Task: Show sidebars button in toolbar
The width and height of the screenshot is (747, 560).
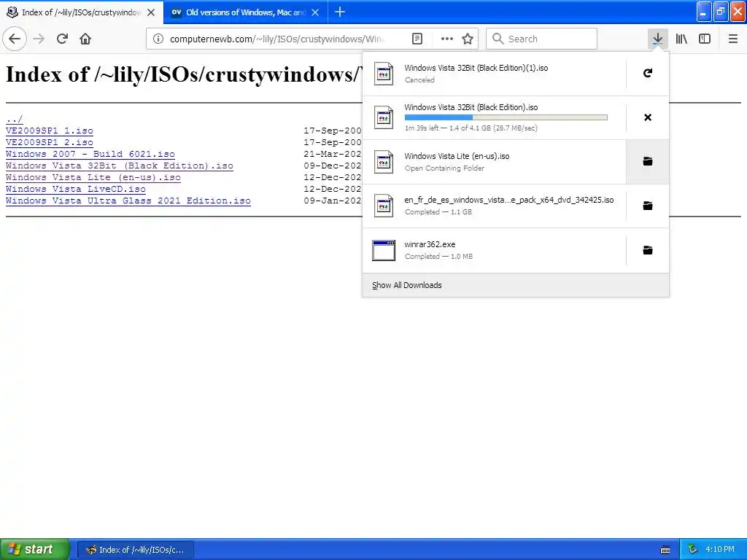Action: pyautogui.click(x=705, y=39)
